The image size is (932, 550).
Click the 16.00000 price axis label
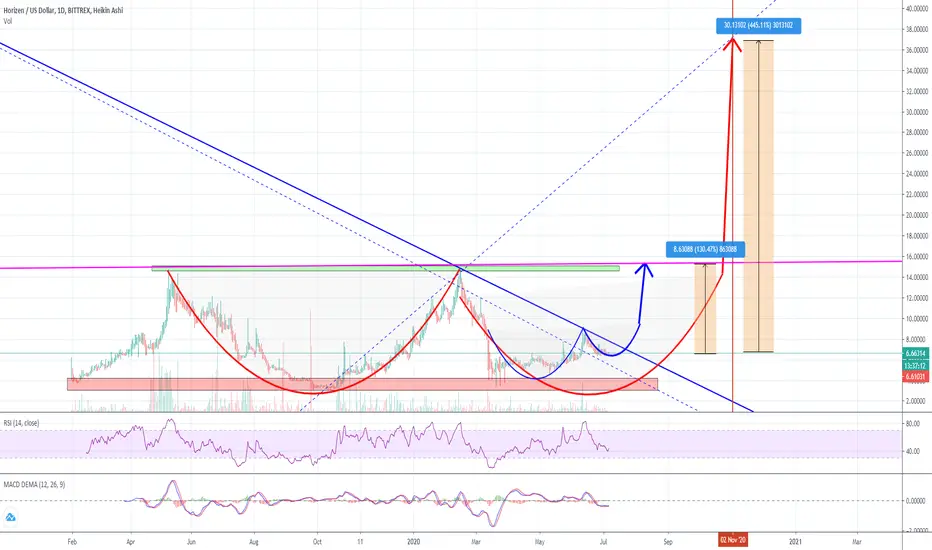click(917, 256)
